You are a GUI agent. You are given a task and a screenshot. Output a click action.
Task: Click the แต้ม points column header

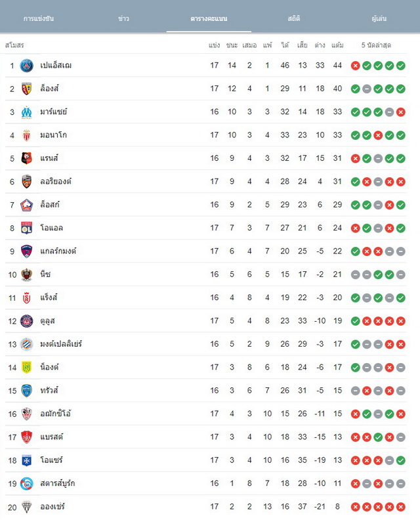tap(337, 45)
